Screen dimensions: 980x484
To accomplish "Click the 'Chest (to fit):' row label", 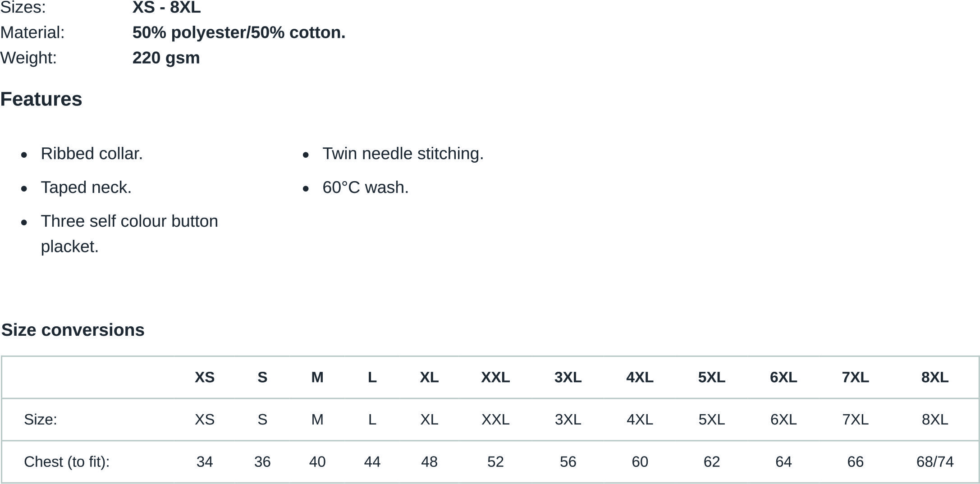I will (67, 462).
